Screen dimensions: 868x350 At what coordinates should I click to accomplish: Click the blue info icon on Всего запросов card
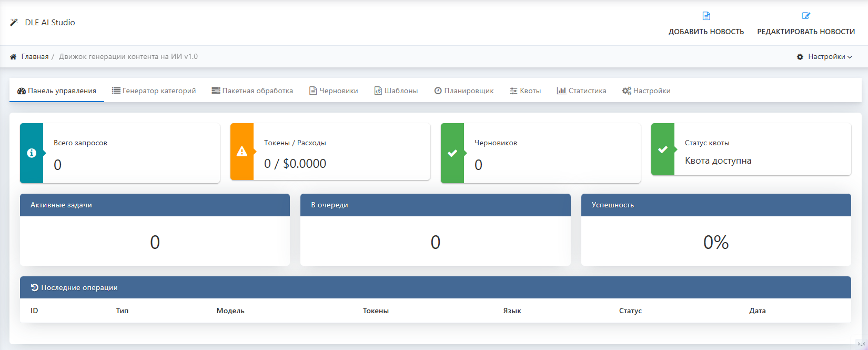click(32, 153)
